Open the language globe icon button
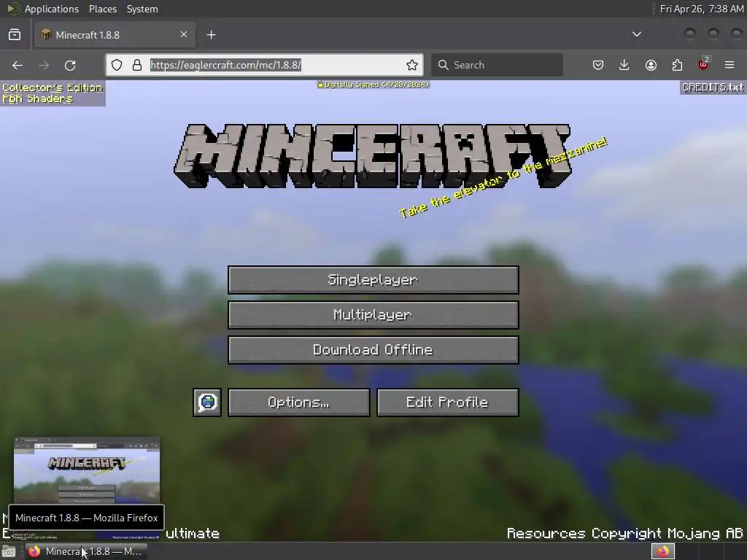Viewport: 747px width, 560px height. coord(207,402)
